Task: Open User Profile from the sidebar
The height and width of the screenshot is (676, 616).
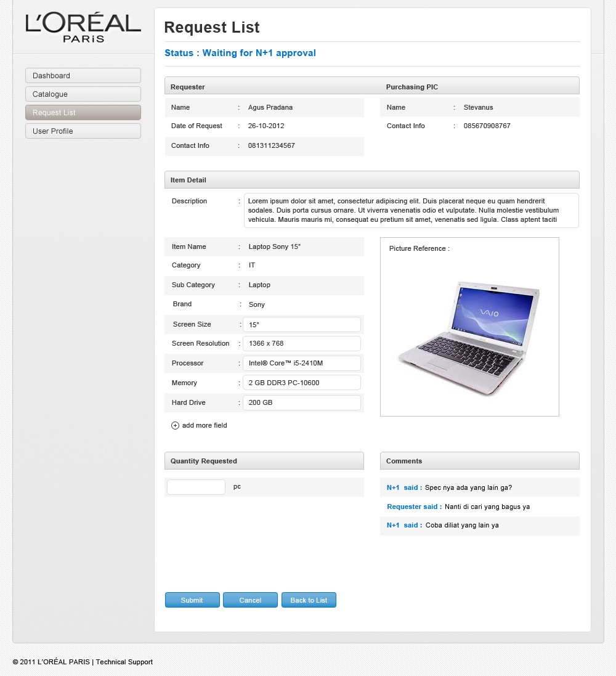Action: point(83,131)
